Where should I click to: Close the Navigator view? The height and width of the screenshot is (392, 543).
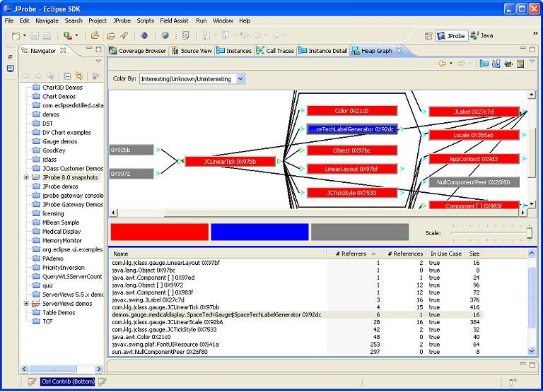(63, 50)
